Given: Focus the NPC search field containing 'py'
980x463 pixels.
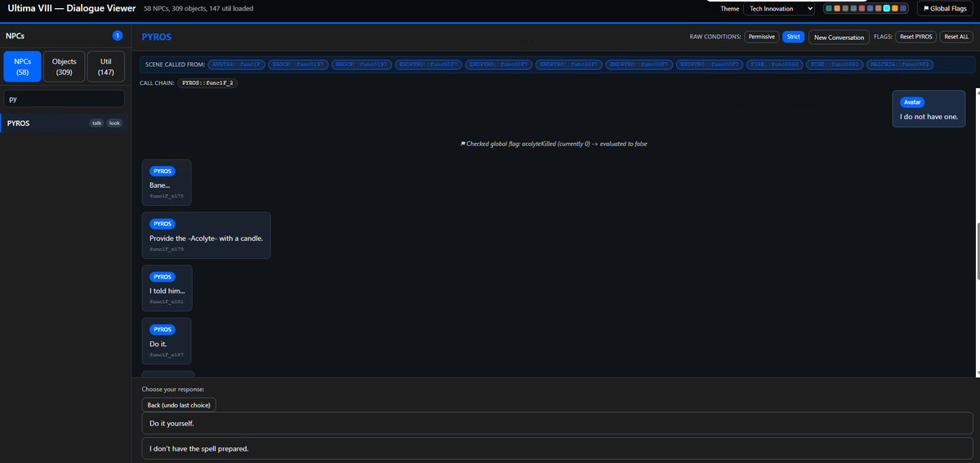Looking at the screenshot, I should pyautogui.click(x=65, y=98).
